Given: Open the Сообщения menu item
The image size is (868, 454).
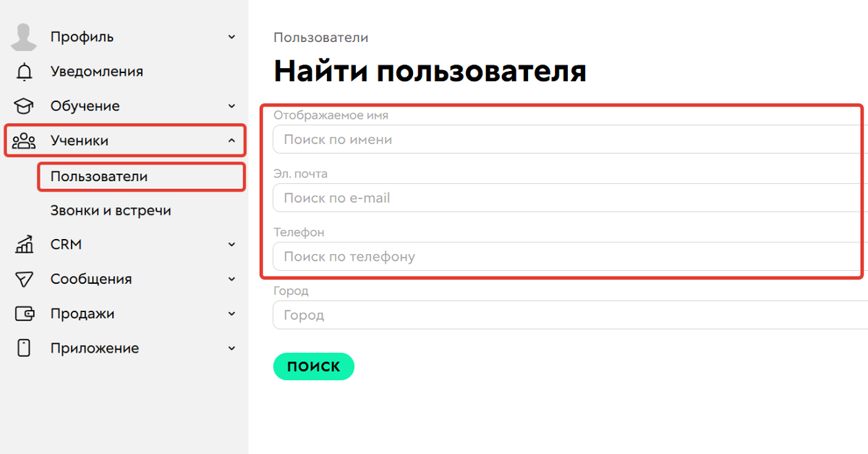Looking at the screenshot, I should tap(90, 279).
